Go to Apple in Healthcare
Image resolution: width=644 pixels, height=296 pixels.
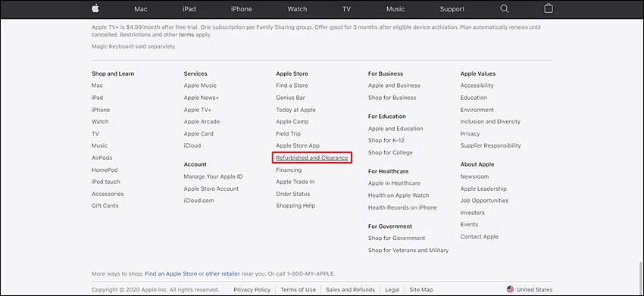point(394,183)
